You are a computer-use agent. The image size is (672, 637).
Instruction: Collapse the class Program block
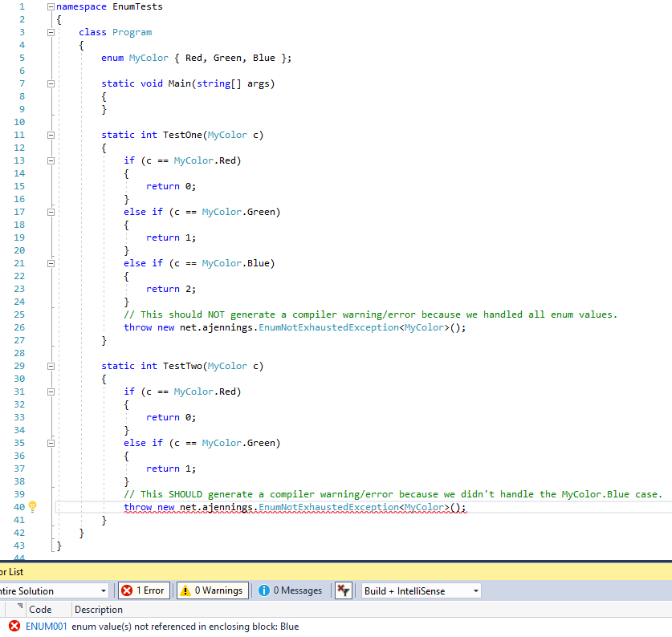[51, 33]
